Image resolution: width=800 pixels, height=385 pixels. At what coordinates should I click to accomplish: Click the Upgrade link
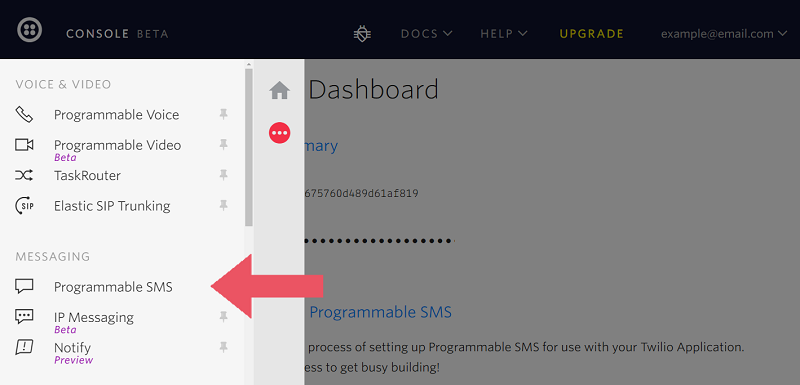coord(592,34)
